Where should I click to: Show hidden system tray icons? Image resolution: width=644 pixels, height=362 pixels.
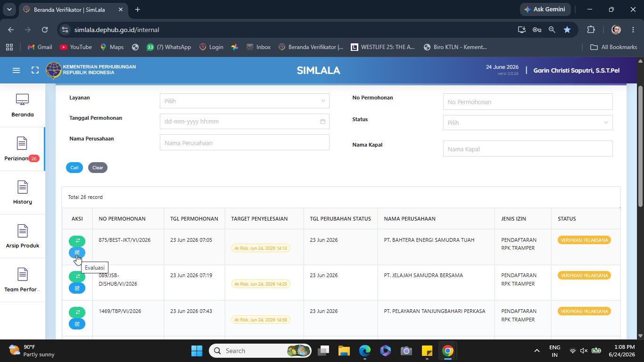coord(537,351)
